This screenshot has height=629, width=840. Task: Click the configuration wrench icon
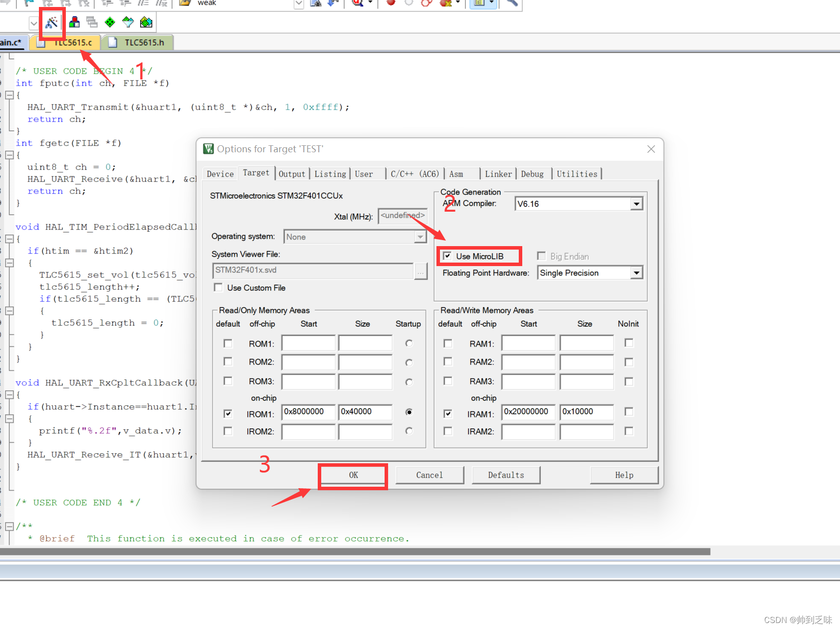[511, 2]
